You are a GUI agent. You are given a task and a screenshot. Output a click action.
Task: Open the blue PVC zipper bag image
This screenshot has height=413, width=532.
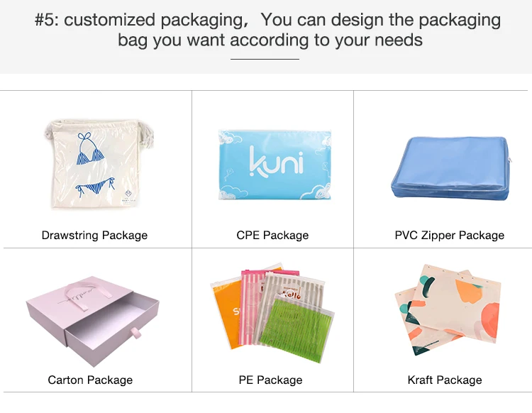click(450, 168)
